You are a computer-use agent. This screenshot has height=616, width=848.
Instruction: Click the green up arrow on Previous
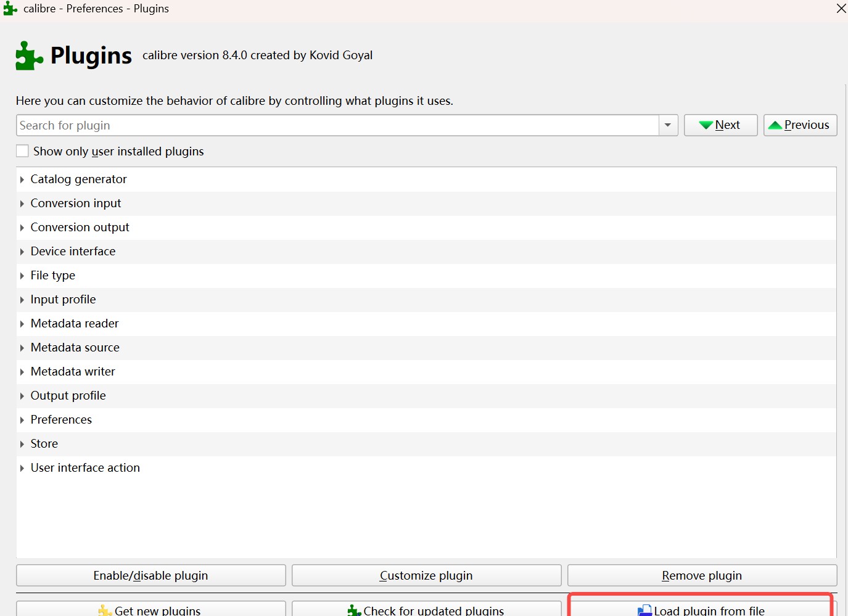[775, 125]
